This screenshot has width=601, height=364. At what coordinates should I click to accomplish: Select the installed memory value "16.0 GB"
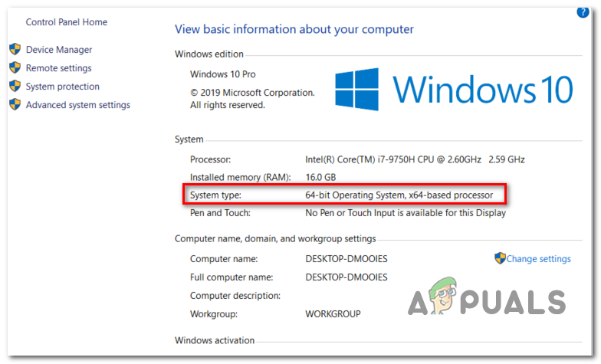pos(320,178)
